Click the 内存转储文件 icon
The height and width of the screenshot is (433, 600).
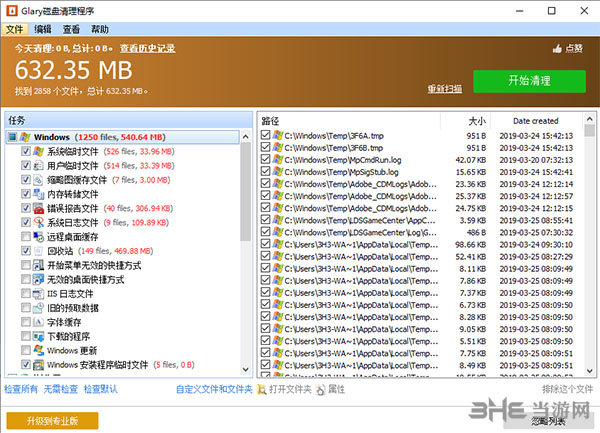coord(38,194)
